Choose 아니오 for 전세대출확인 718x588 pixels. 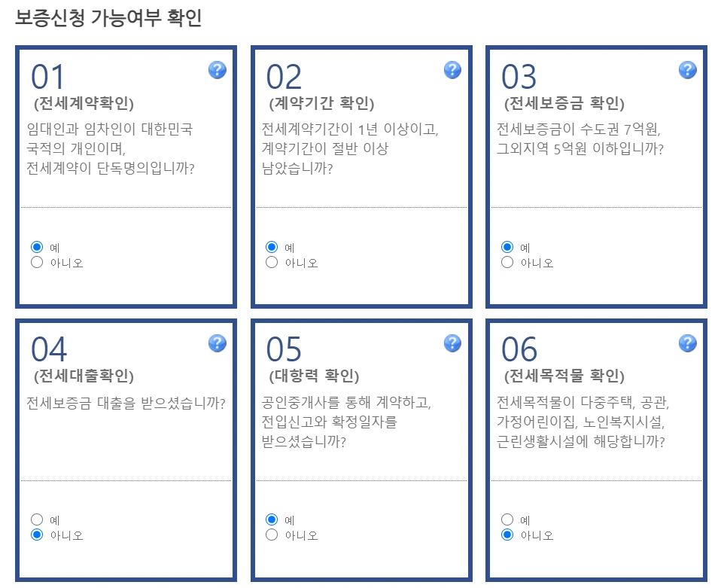click(37, 535)
